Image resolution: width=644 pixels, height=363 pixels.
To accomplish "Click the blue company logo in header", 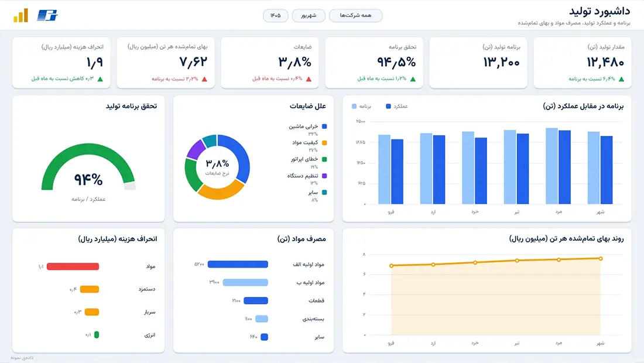I will point(47,15).
